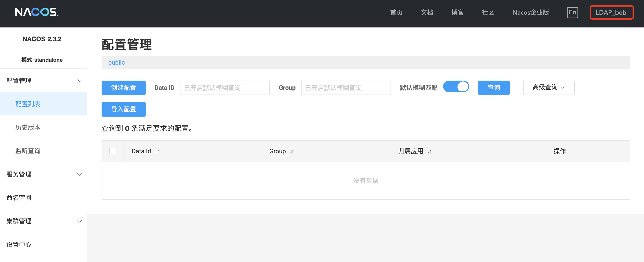Sort table by Data Id column
644x262 pixels.
point(157,151)
